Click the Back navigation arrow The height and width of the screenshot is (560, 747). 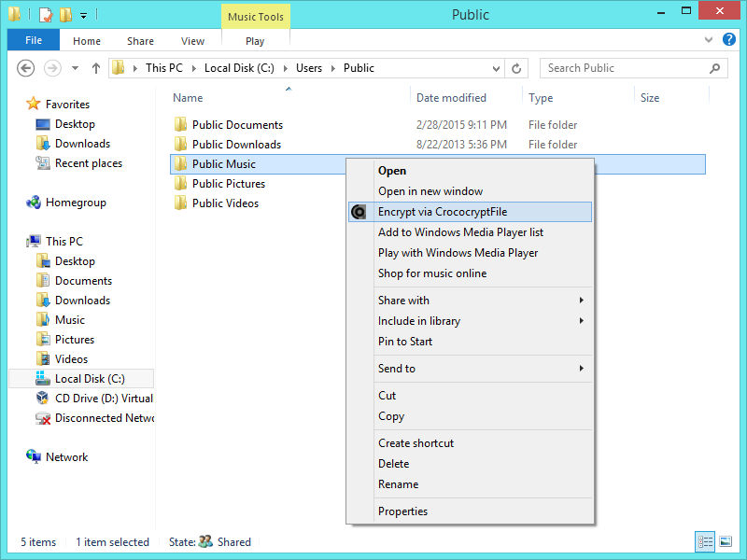[x=26, y=68]
